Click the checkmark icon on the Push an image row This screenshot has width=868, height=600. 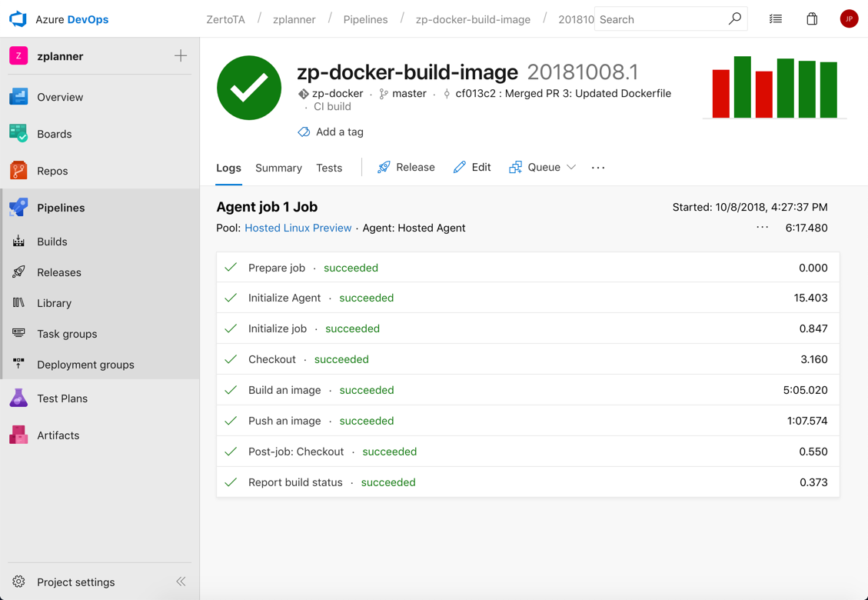[x=231, y=421]
